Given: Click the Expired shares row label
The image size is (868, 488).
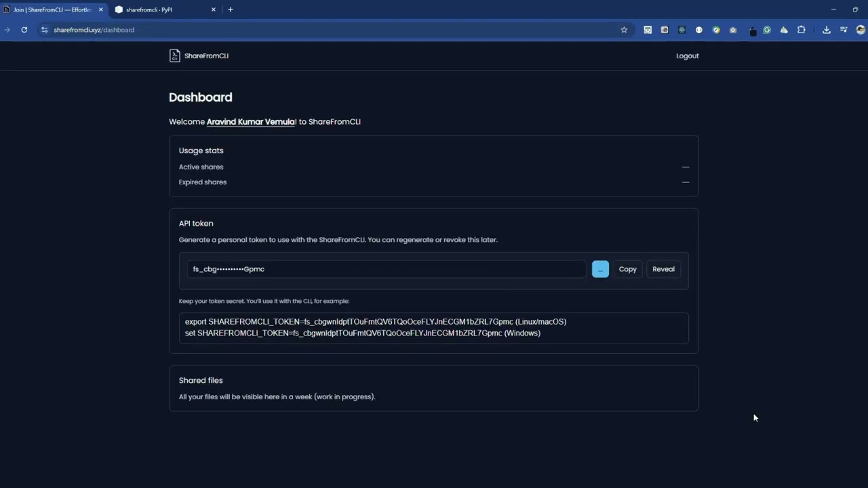Looking at the screenshot, I should (x=203, y=182).
